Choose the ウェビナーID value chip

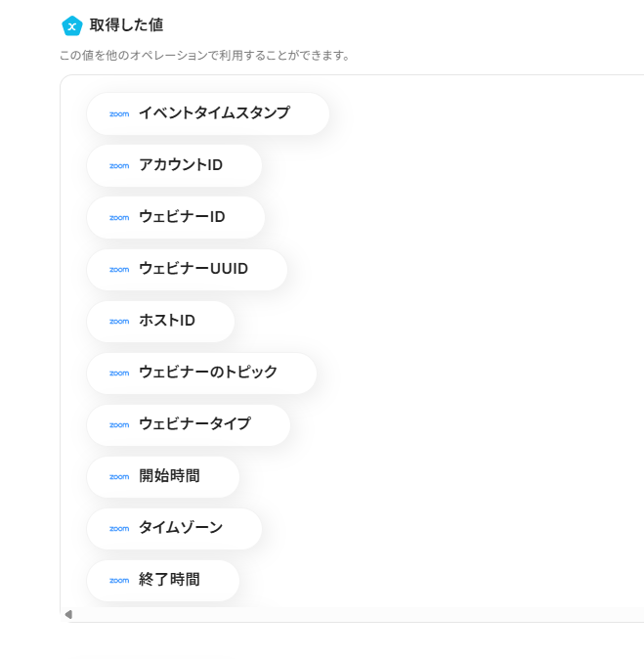tap(176, 217)
